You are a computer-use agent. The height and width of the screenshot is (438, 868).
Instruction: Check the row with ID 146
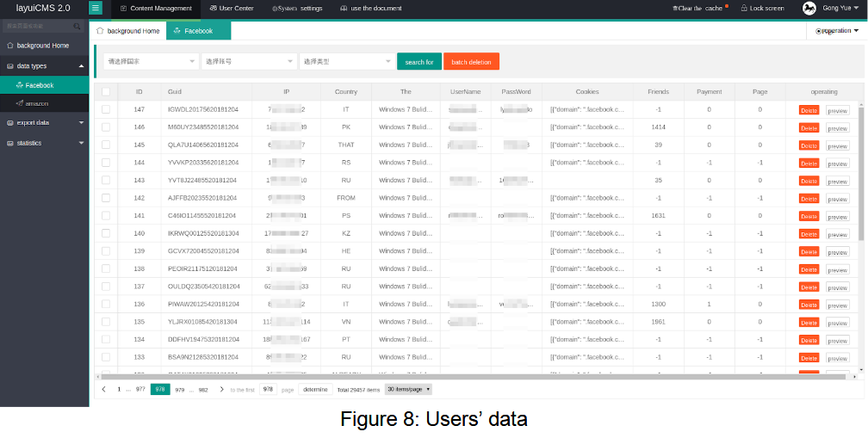pyautogui.click(x=106, y=127)
